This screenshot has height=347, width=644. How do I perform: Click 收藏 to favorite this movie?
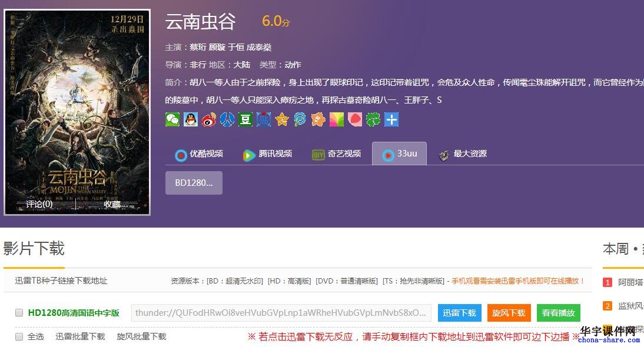(x=112, y=204)
